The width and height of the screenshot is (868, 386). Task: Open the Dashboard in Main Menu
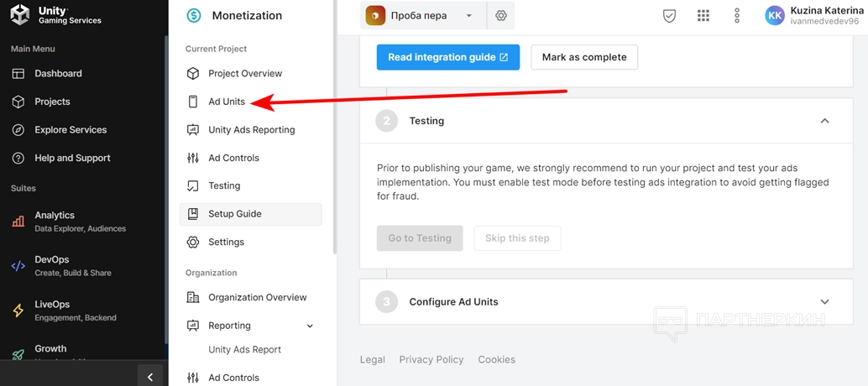tap(58, 74)
